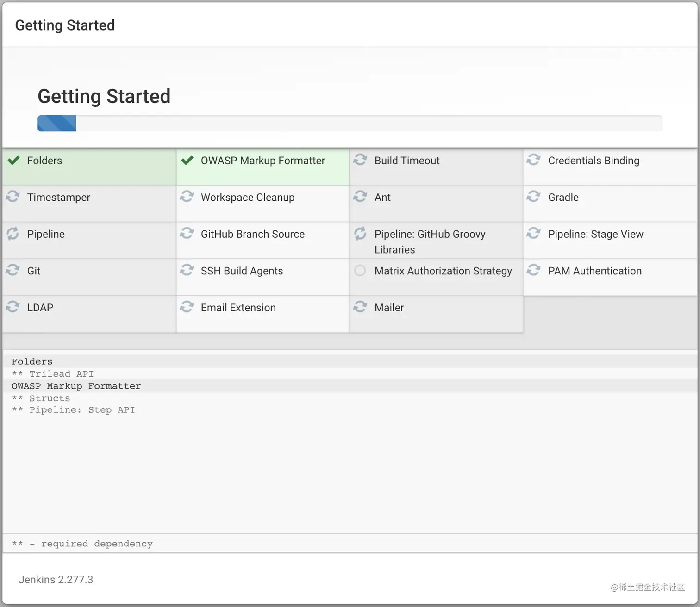The width and height of the screenshot is (700, 607).
Task: Click the blue installation progress bar
Action: [x=57, y=124]
